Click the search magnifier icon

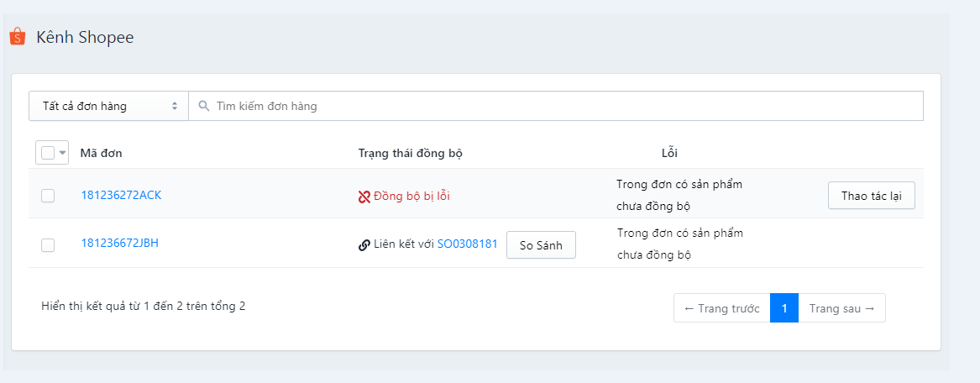pyautogui.click(x=203, y=106)
